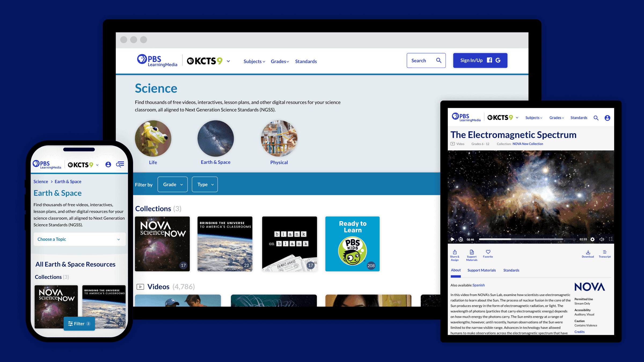The width and height of the screenshot is (644, 362).
Task: Expand the Grade filter dropdown
Action: (x=173, y=184)
